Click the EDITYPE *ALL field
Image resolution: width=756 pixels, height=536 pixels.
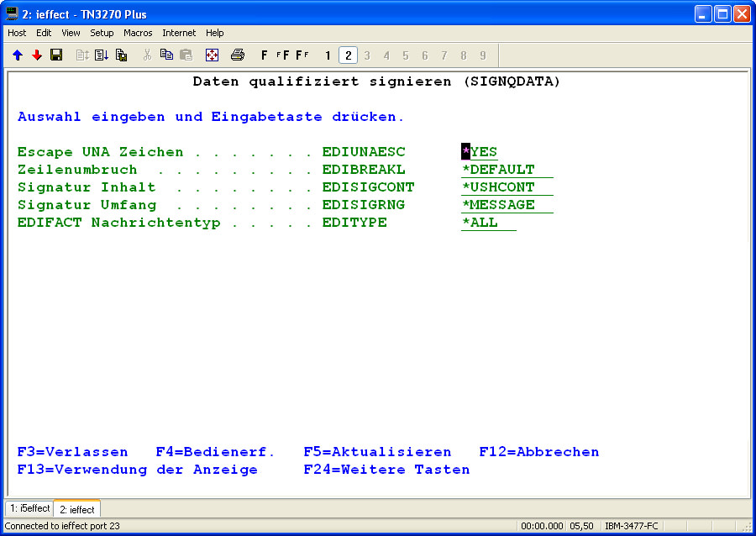(x=488, y=223)
